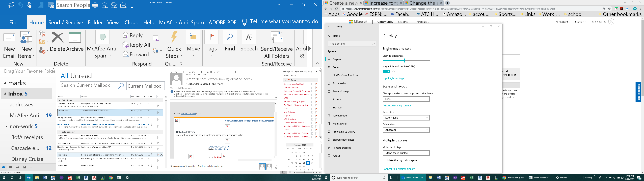
Task: Open the Resolution 1920 × 1080 dropdown
Action: (406, 118)
